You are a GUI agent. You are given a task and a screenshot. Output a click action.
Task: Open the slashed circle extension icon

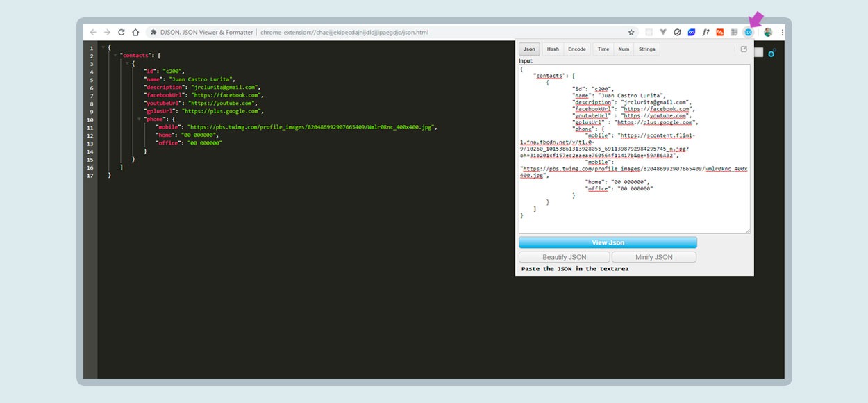[x=677, y=32]
